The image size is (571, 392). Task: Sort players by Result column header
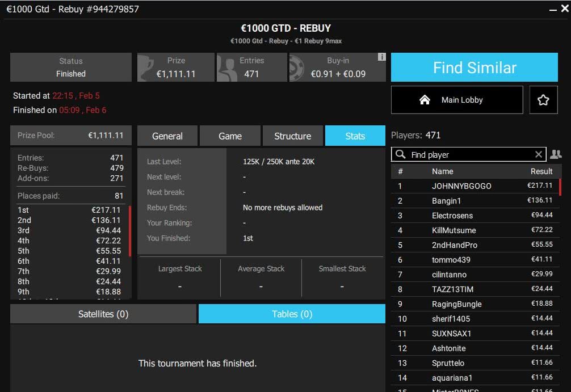541,171
